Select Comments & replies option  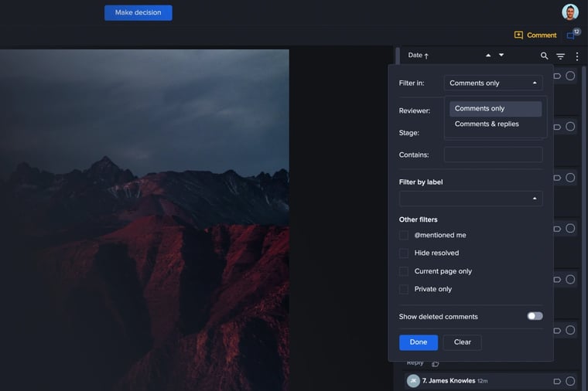487,124
